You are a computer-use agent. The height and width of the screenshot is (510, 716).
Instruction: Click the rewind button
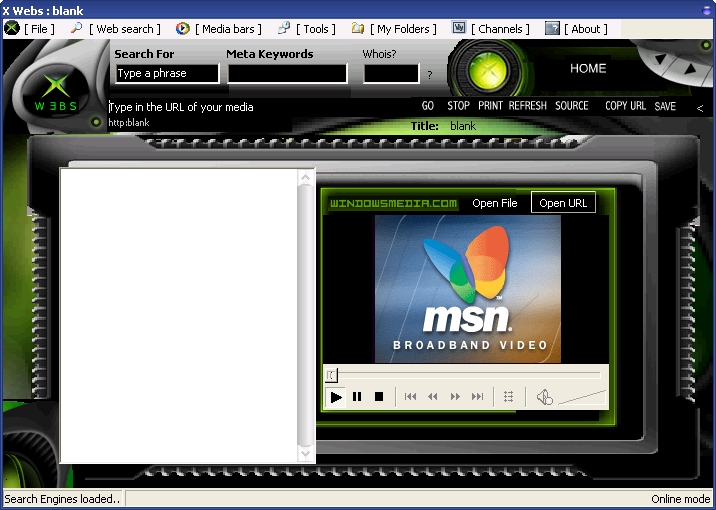pos(432,397)
